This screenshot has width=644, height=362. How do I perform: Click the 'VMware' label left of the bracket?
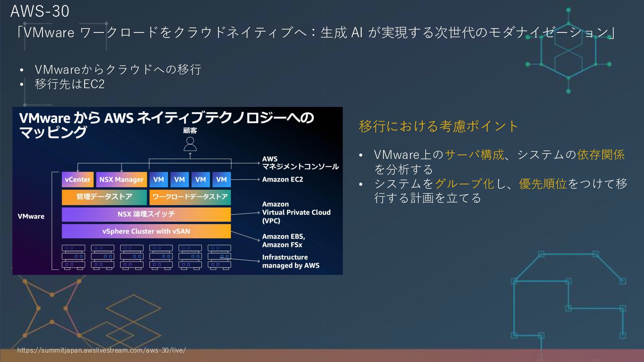coord(31,217)
